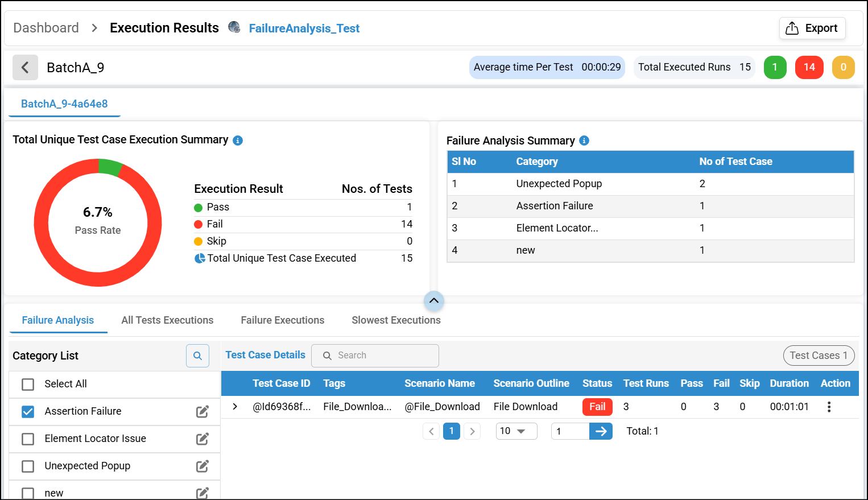This screenshot has height=500, width=868.
Task: Click the Pass green legend dot
Action: 199,208
